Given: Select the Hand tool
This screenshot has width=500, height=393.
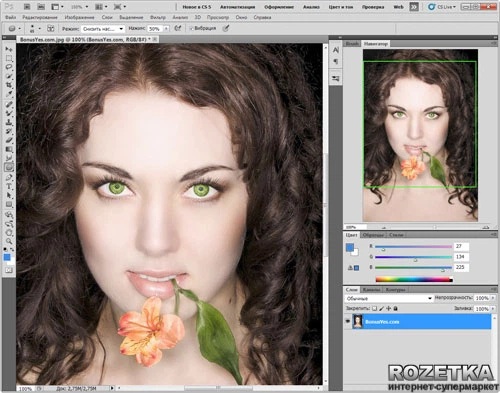Looking at the screenshot, I should [x=9, y=233].
